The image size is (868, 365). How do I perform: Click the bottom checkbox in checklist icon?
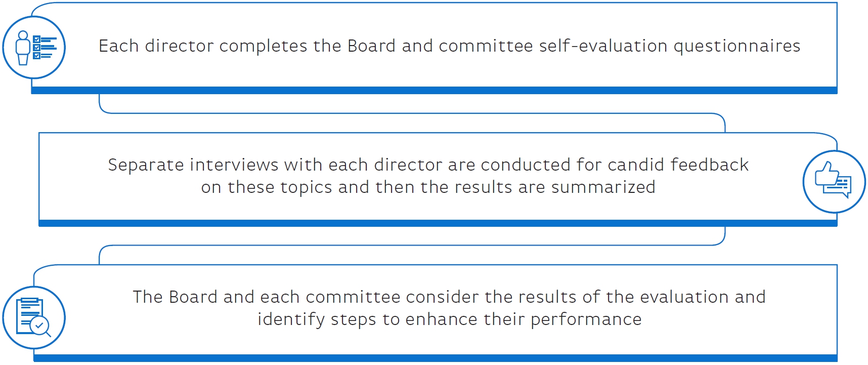click(x=36, y=56)
